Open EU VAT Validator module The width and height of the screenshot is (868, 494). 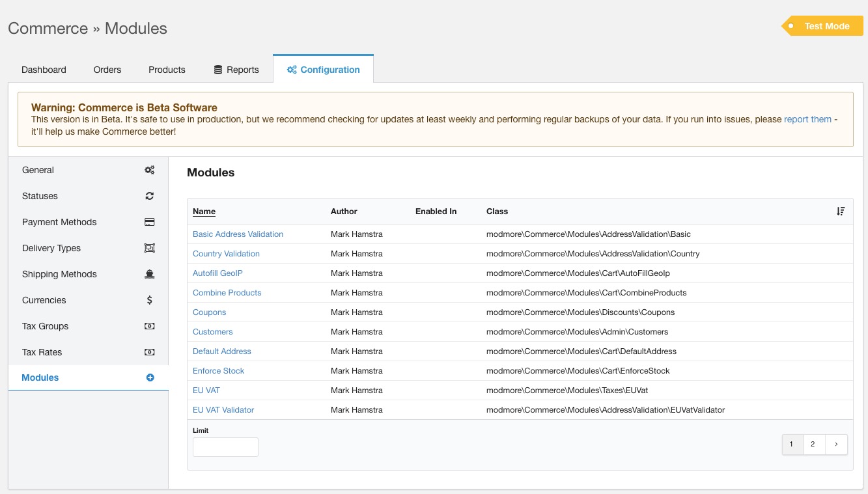coord(223,410)
